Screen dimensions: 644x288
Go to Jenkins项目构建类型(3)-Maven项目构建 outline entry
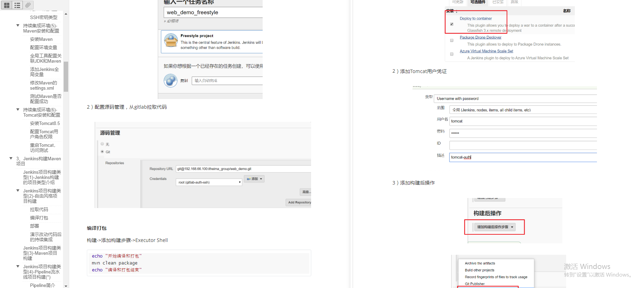pos(42,253)
